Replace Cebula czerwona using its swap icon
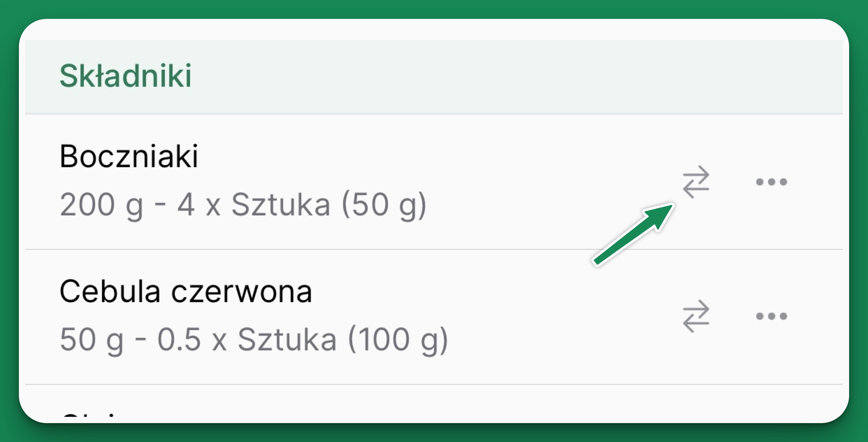 coord(696,316)
